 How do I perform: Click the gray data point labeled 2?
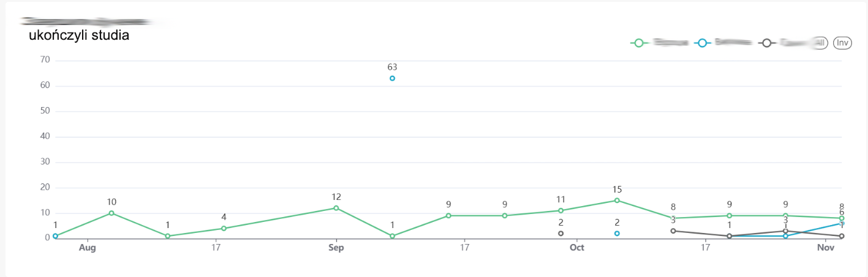click(561, 234)
